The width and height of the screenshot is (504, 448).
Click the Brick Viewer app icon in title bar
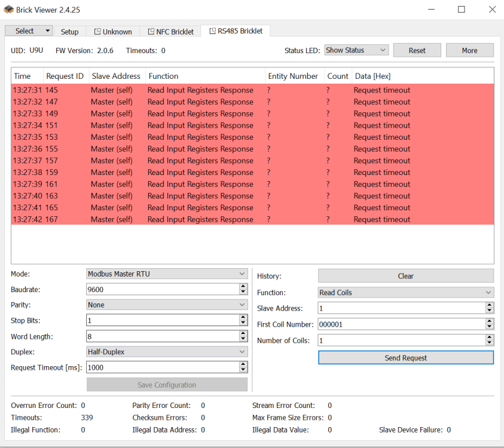pos(9,10)
